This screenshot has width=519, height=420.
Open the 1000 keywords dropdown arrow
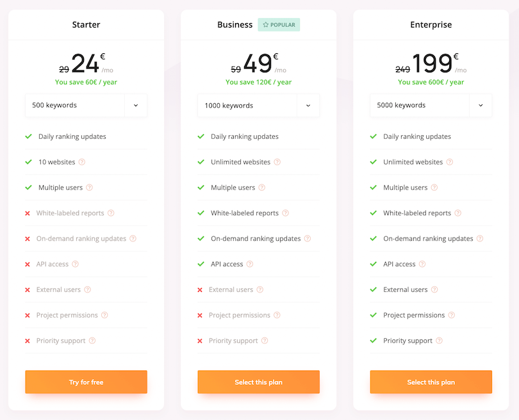point(308,106)
